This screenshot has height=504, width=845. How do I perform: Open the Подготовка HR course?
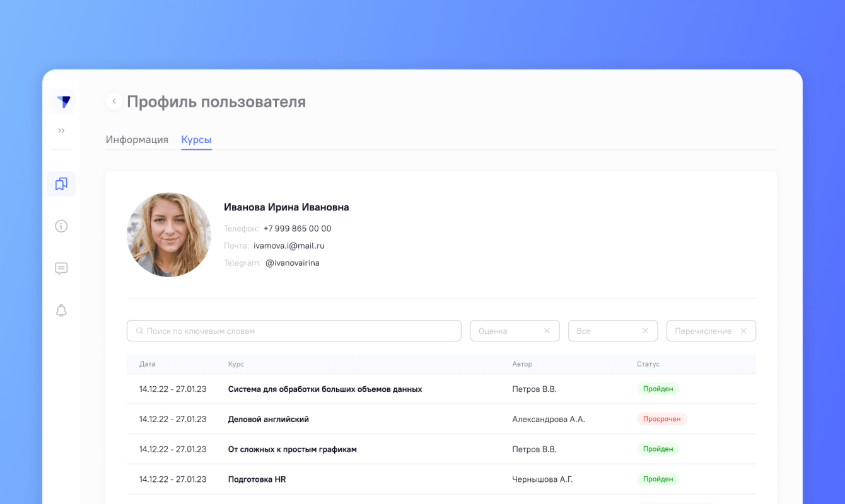click(257, 479)
